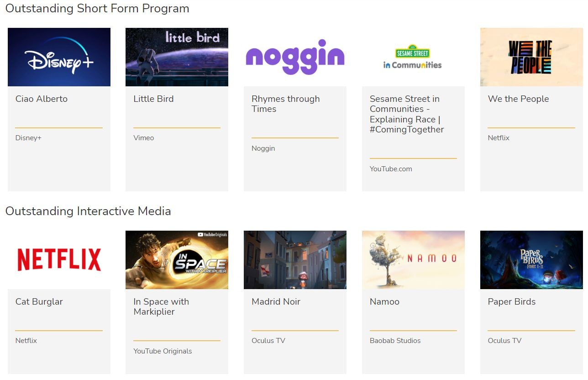Select the Madrid Noir street image
Screen dimensions: 588x380
(x=295, y=260)
